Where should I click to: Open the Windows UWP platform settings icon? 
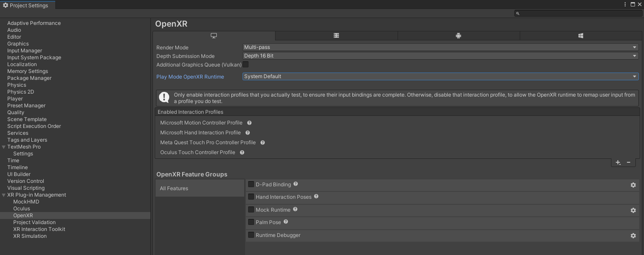[580, 36]
